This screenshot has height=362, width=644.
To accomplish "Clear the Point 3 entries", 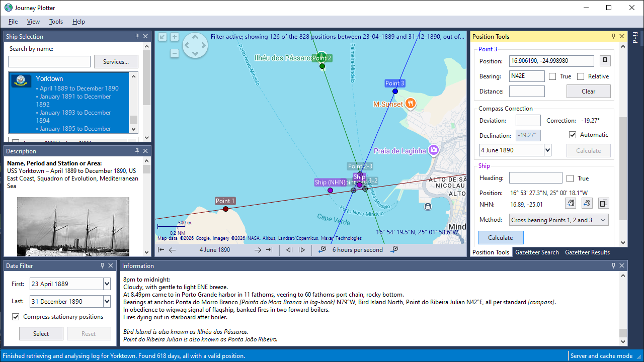I will click(589, 92).
